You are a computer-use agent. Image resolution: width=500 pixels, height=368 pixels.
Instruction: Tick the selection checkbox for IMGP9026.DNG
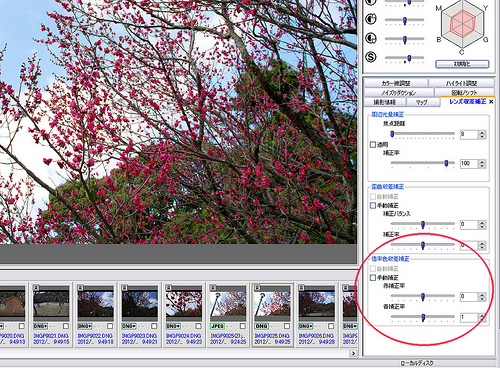pyautogui.click(x=331, y=326)
